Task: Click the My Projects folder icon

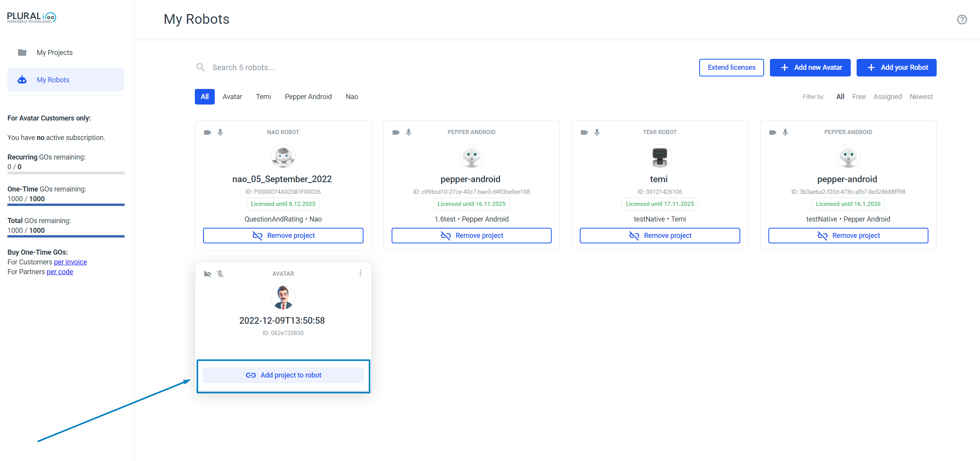Action: tap(22, 52)
